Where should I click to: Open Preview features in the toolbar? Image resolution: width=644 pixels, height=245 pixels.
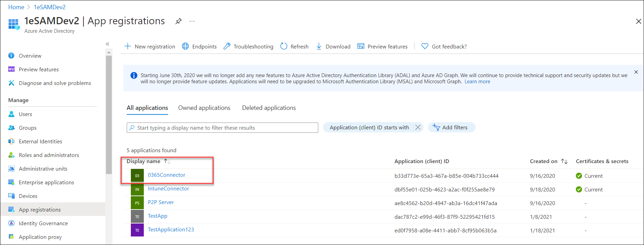382,46
